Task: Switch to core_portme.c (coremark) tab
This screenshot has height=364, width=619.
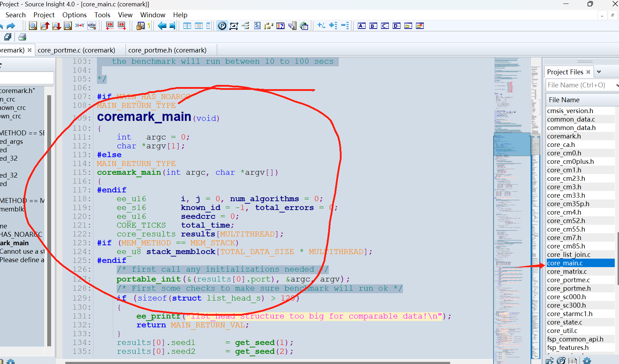Action: [76, 50]
